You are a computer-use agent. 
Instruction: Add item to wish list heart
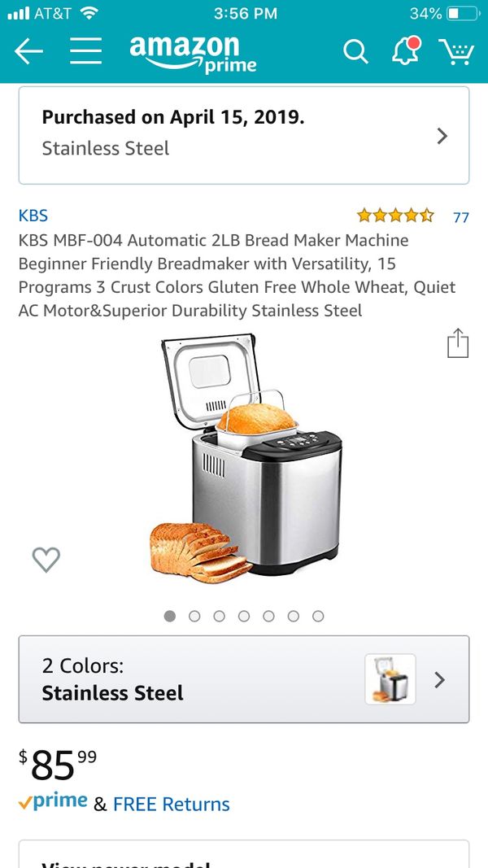46,560
